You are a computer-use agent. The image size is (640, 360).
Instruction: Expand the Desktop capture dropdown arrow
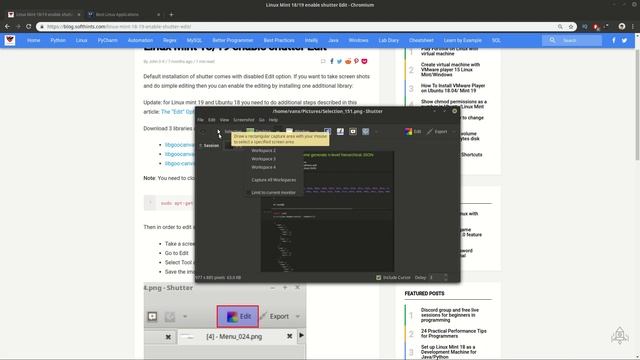click(278, 131)
